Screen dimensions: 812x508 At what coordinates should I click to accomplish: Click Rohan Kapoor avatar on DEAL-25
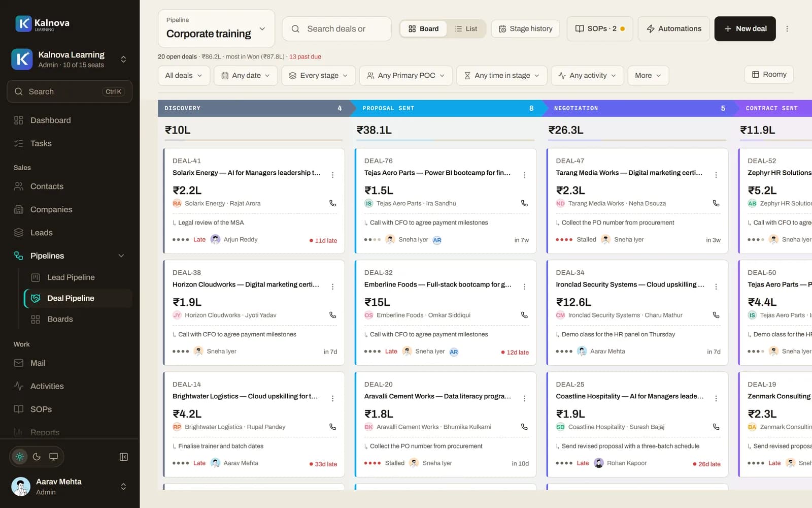click(x=599, y=463)
